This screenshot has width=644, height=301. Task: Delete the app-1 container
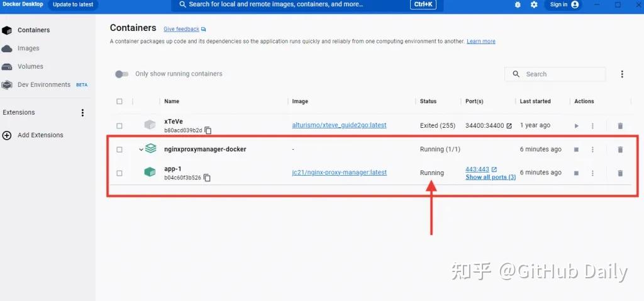tap(620, 174)
